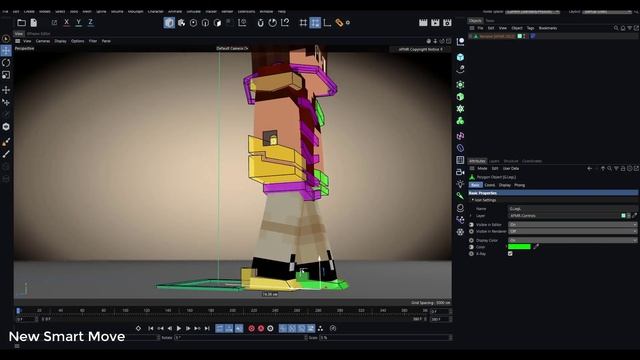
Task: Open the Layout dropdown at top right
Action: pos(607,11)
